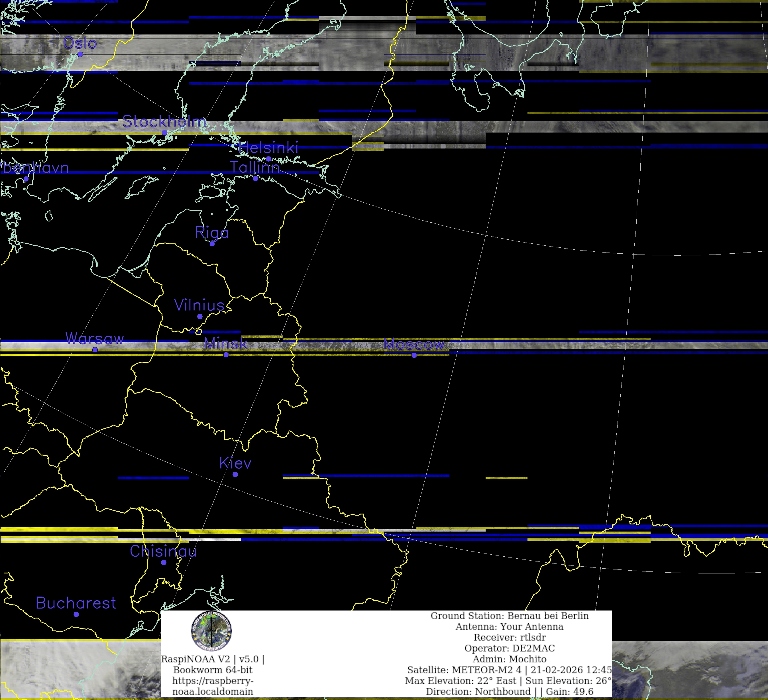The image size is (768, 700).
Task: Click the Max Elevation 22° East text
Action: click(461, 681)
